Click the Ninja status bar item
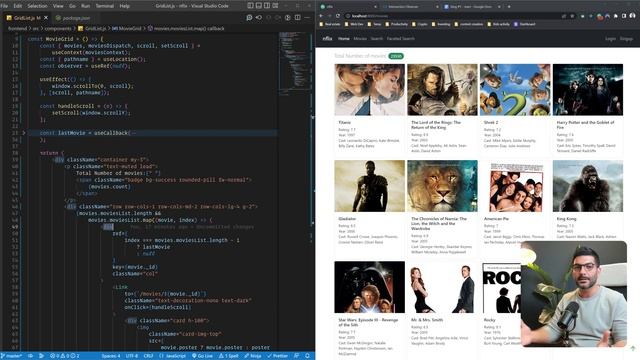The height and width of the screenshot is (360, 640). tap(253, 356)
